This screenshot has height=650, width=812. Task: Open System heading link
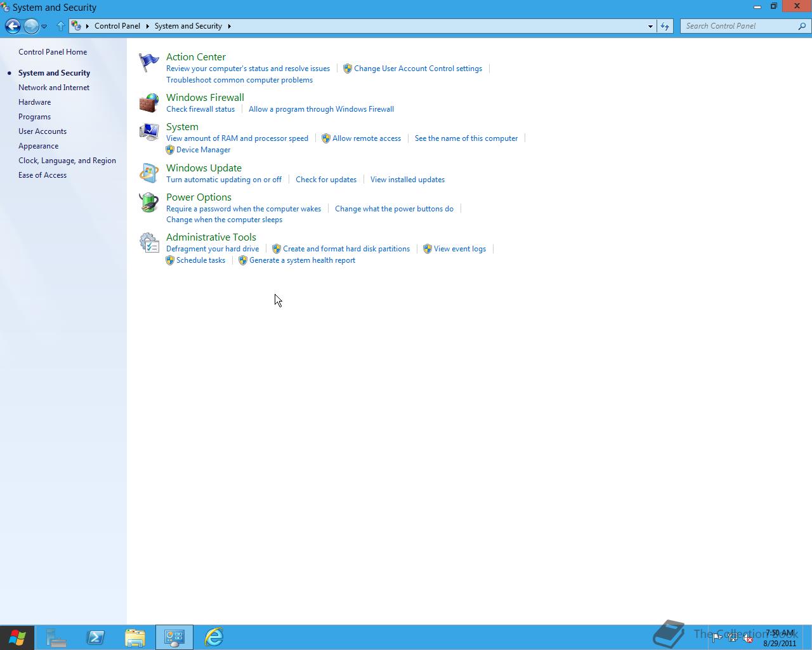point(182,127)
